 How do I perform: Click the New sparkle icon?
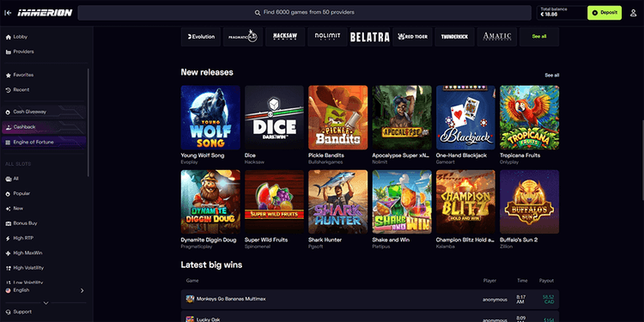point(9,209)
